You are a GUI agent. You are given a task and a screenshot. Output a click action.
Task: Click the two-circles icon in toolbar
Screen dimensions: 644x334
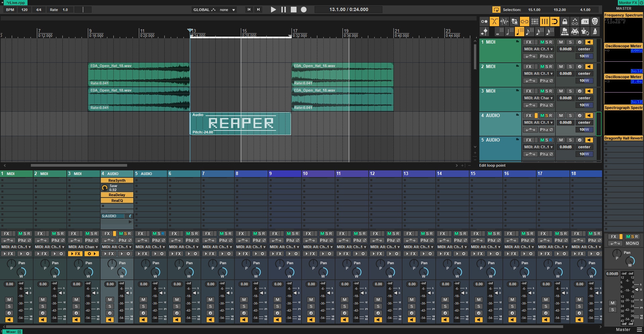pyautogui.click(x=484, y=21)
